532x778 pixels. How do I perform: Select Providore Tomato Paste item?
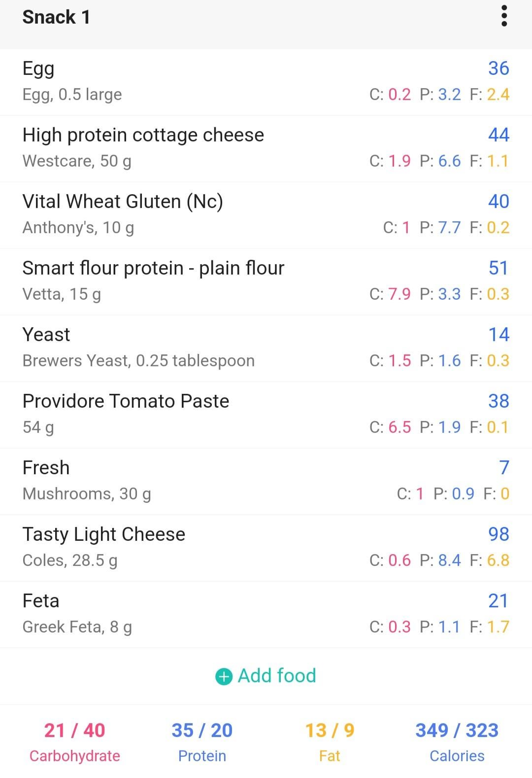(266, 415)
